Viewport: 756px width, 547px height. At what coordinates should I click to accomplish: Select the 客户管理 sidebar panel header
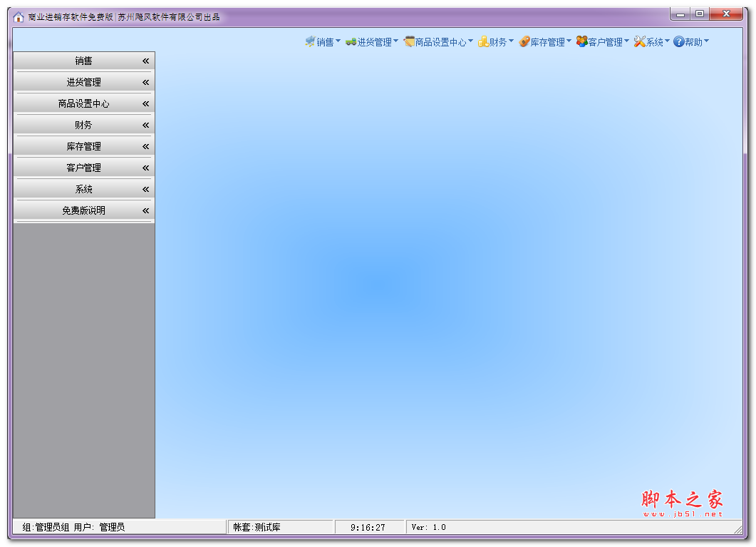[84, 168]
